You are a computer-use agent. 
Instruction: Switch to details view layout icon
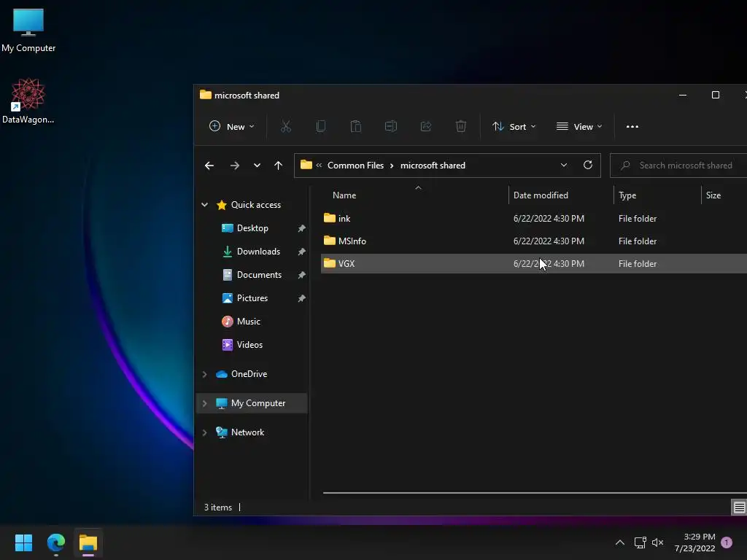(x=739, y=507)
